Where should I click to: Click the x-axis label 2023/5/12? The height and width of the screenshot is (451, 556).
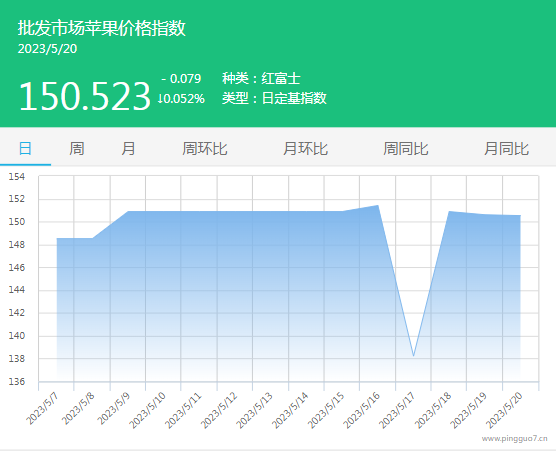click(x=219, y=411)
